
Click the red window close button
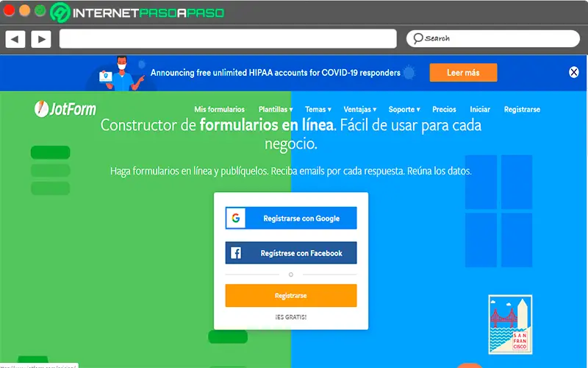click(x=9, y=10)
